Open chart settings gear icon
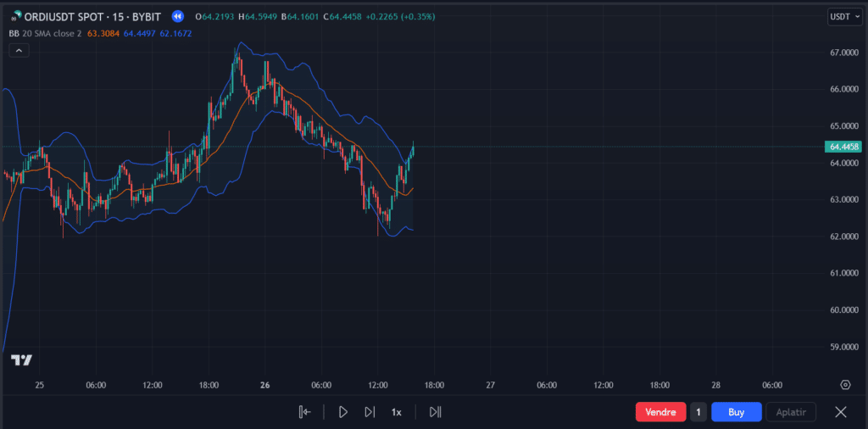868x429 pixels. pos(845,385)
